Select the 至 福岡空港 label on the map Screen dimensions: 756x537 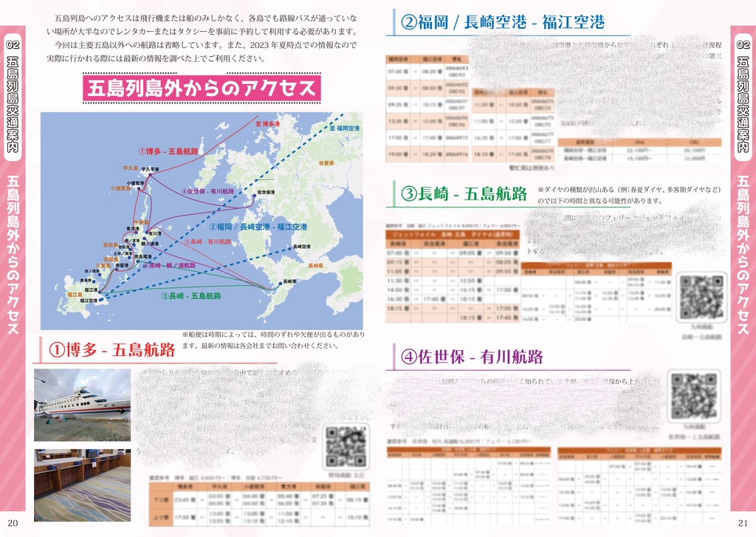point(346,129)
